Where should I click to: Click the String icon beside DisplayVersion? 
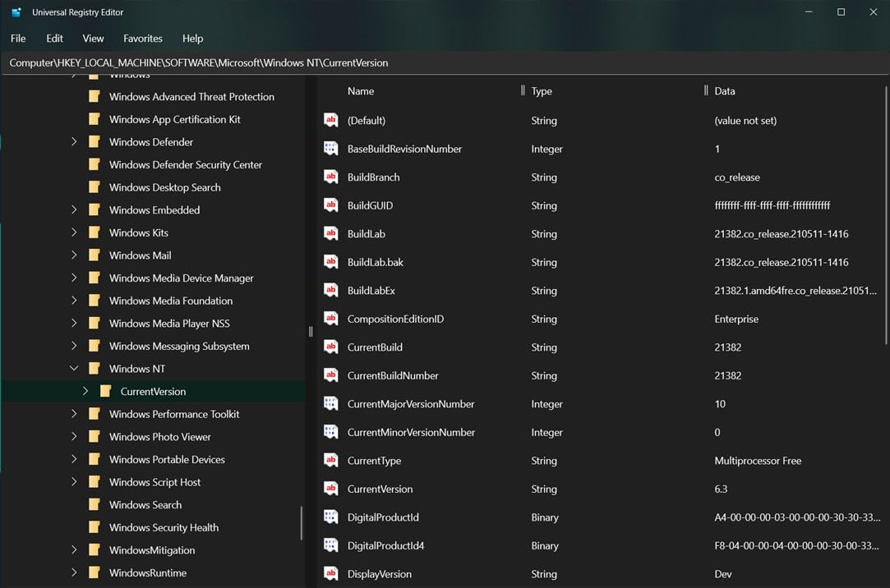(x=330, y=574)
